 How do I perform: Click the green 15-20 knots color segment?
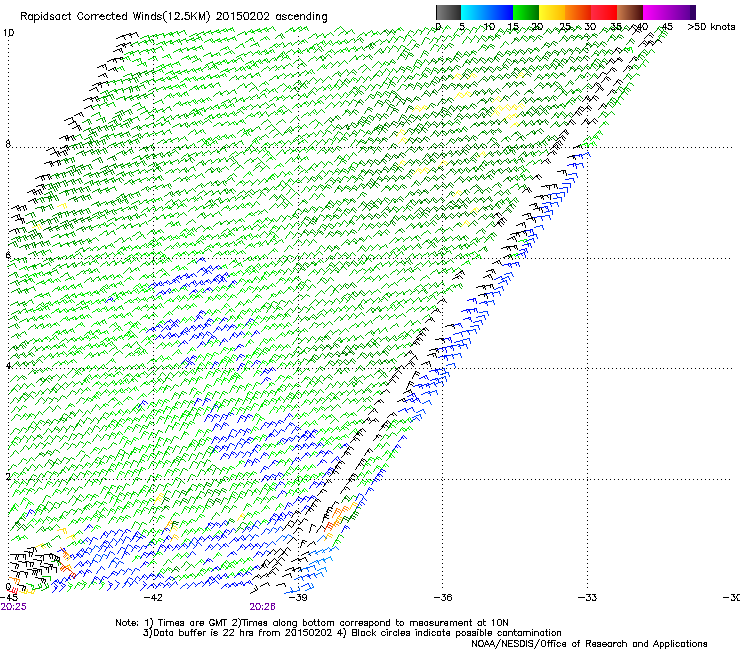526,12
